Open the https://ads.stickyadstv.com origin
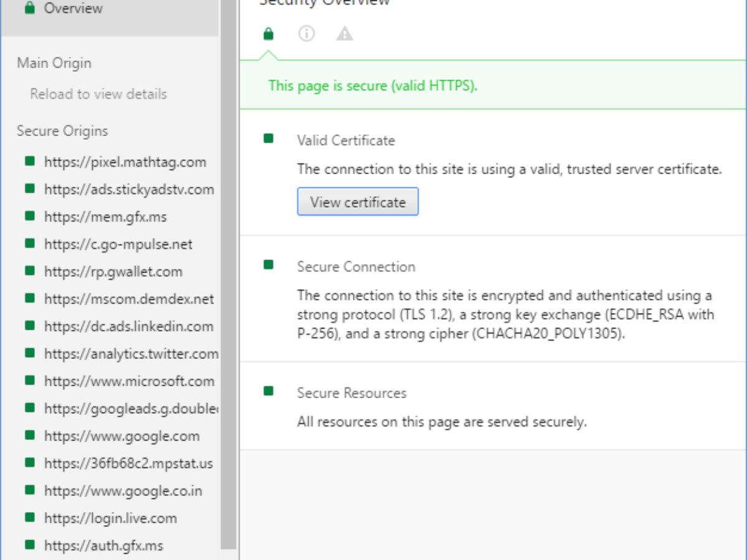The image size is (747, 560). [x=129, y=189]
